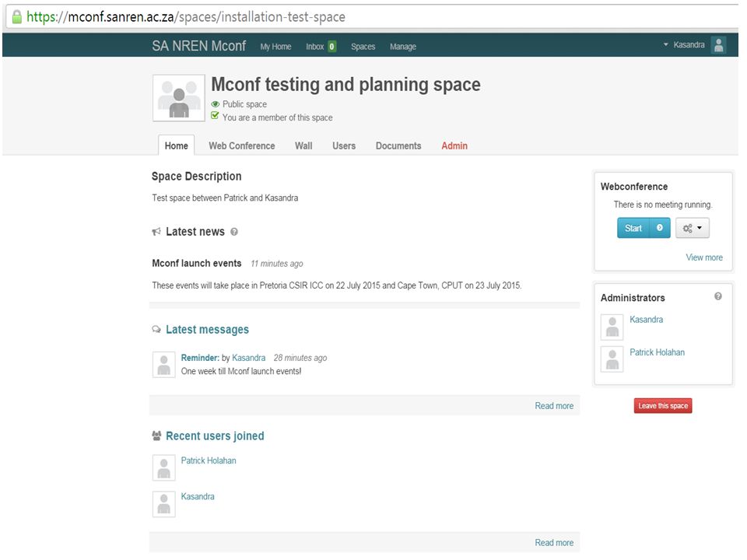Click the red Leave this space button

(x=663, y=406)
